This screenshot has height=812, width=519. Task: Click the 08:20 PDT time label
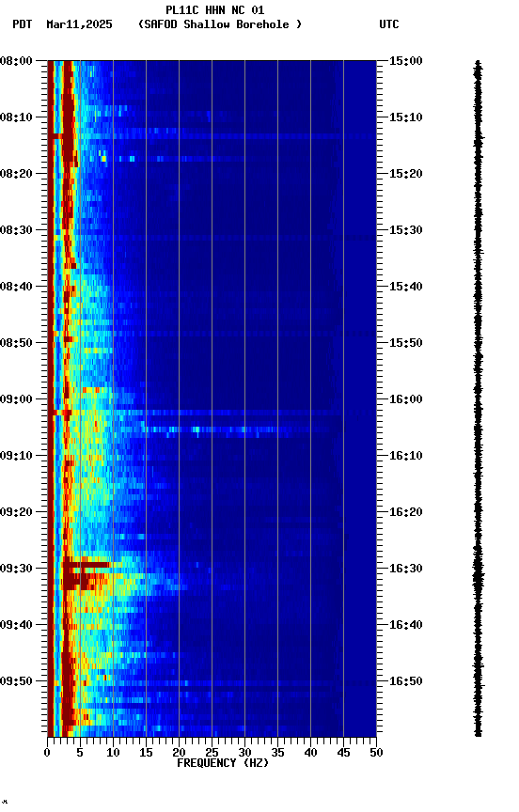click(16, 174)
